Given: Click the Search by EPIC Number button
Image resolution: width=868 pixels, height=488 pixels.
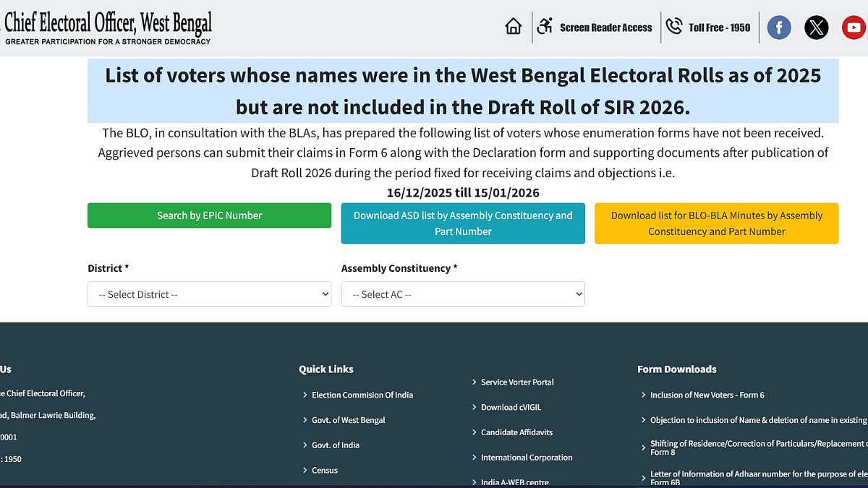Looking at the screenshot, I should [x=209, y=215].
